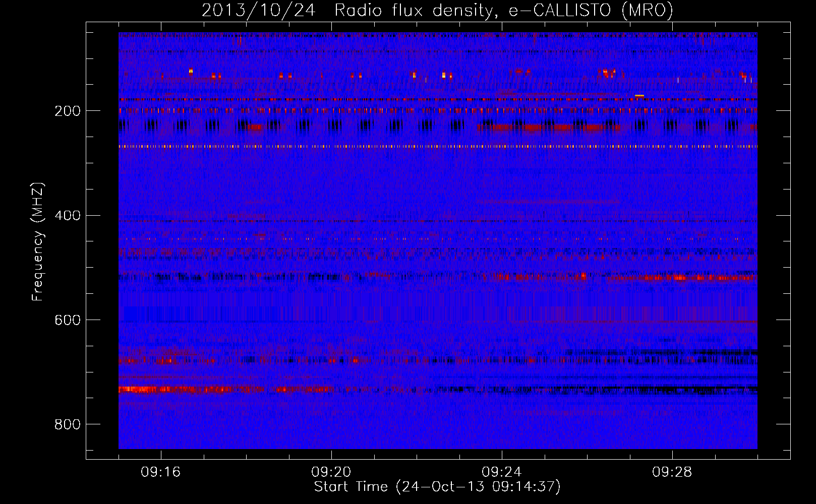Click the 09:20 time tick label

331,472
